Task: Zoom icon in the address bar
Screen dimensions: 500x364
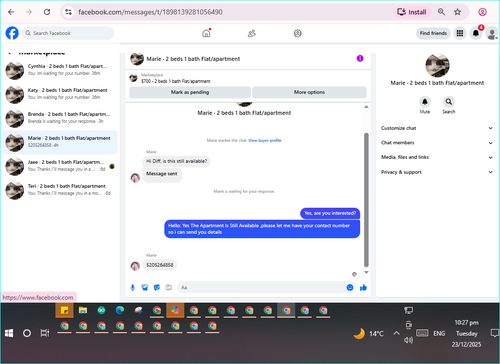Action: click(441, 12)
